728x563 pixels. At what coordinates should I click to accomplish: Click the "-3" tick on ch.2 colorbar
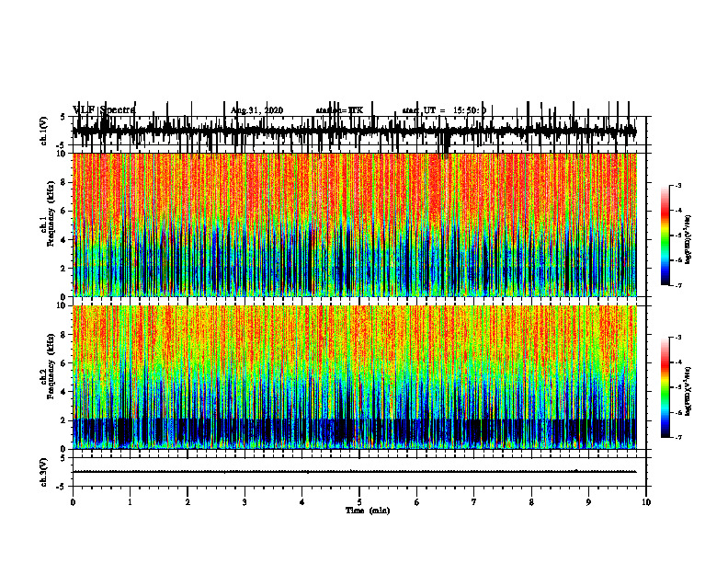678,338
